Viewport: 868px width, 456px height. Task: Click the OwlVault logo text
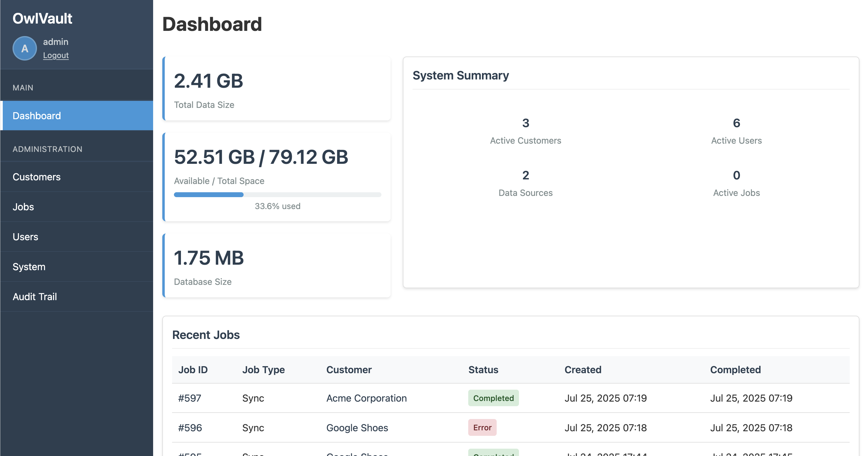pyautogui.click(x=42, y=19)
